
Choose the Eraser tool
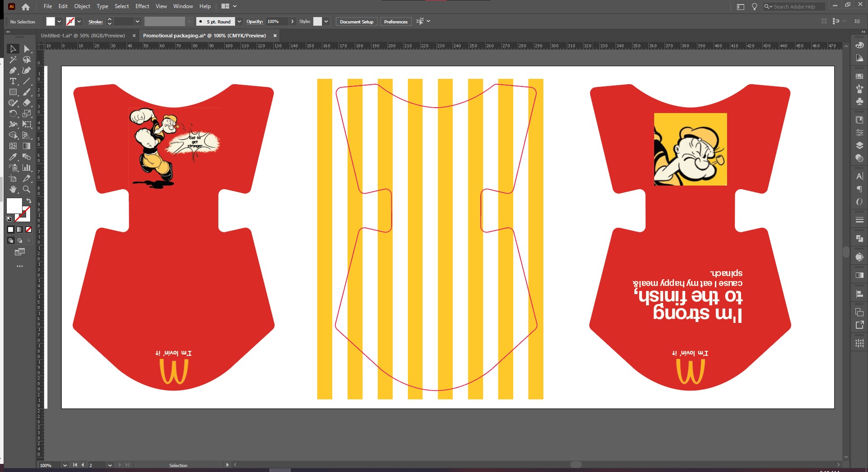coord(27,103)
